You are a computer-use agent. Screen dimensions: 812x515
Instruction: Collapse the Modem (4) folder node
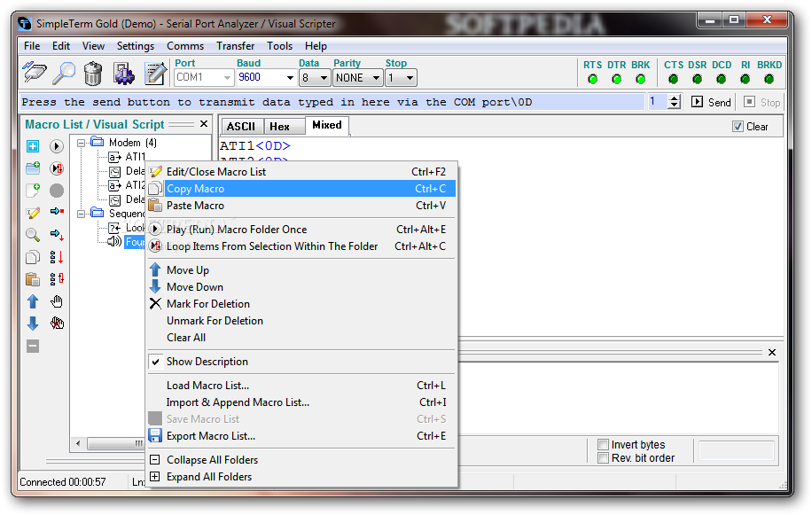[x=82, y=144]
